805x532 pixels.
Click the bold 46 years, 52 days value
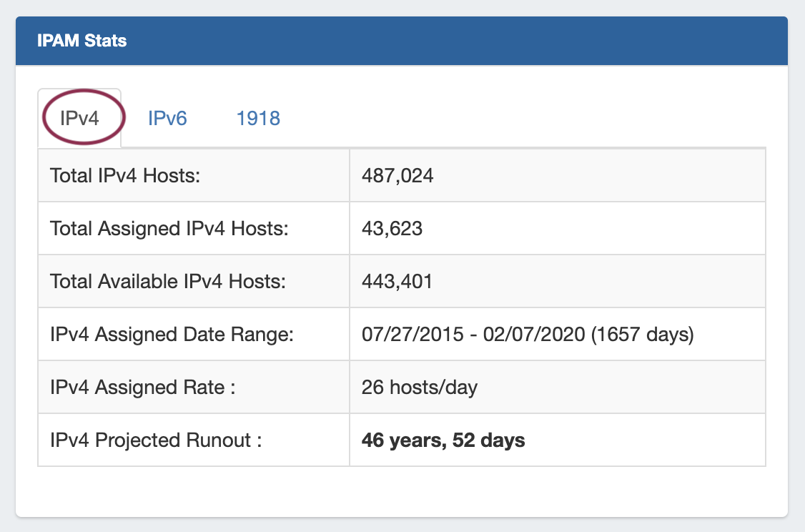tap(443, 440)
